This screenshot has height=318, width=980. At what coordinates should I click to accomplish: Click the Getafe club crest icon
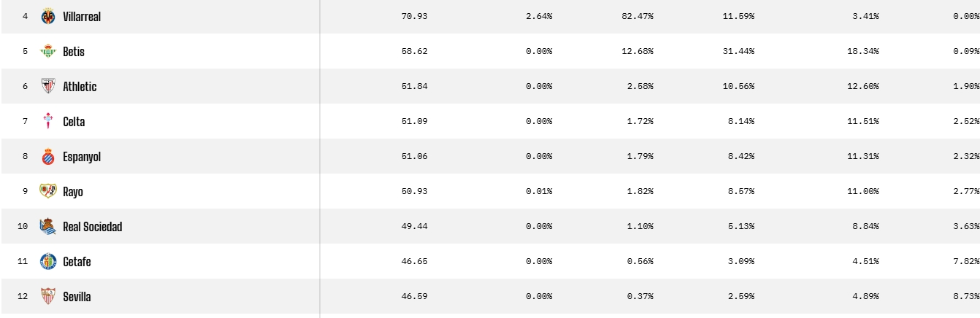coord(48,261)
